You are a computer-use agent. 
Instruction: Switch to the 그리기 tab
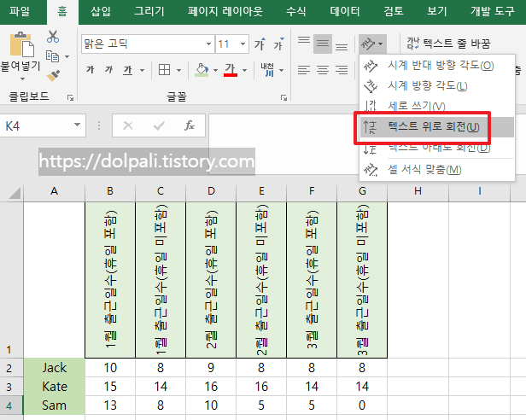click(x=149, y=11)
